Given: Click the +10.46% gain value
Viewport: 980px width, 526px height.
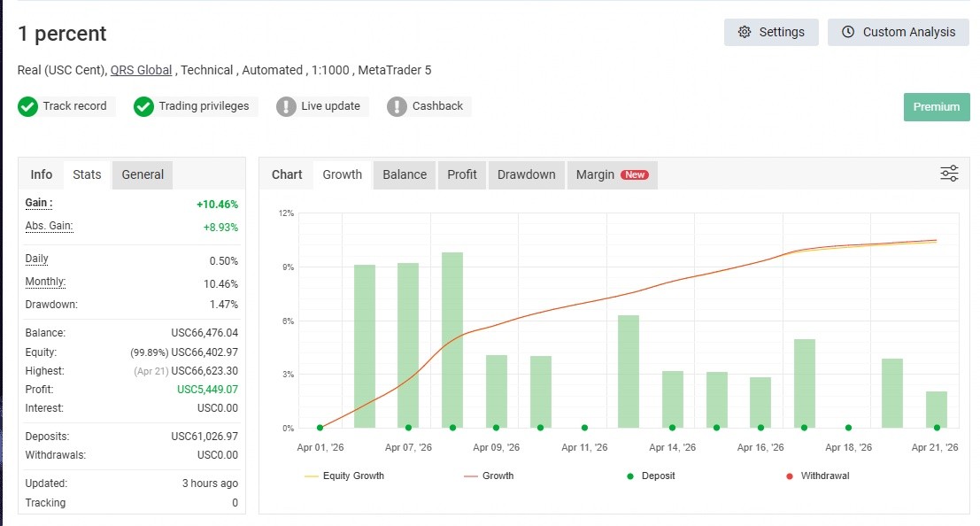Looking at the screenshot, I should point(217,205).
